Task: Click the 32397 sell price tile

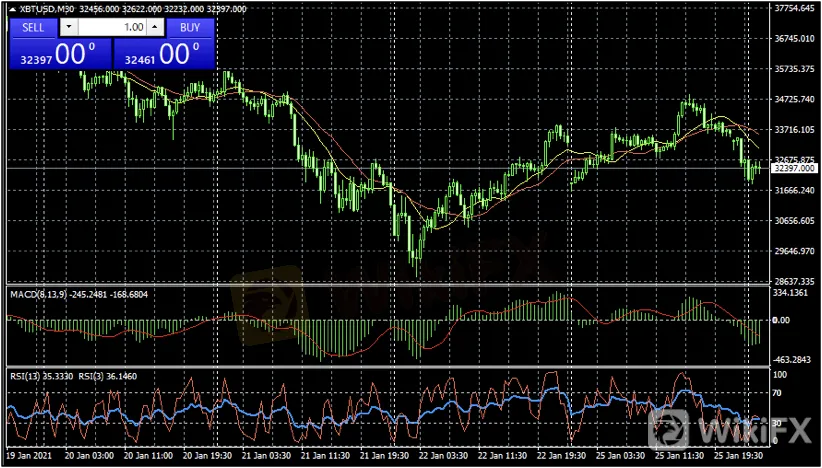Action: pyautogui.click(x=59, y=55)
